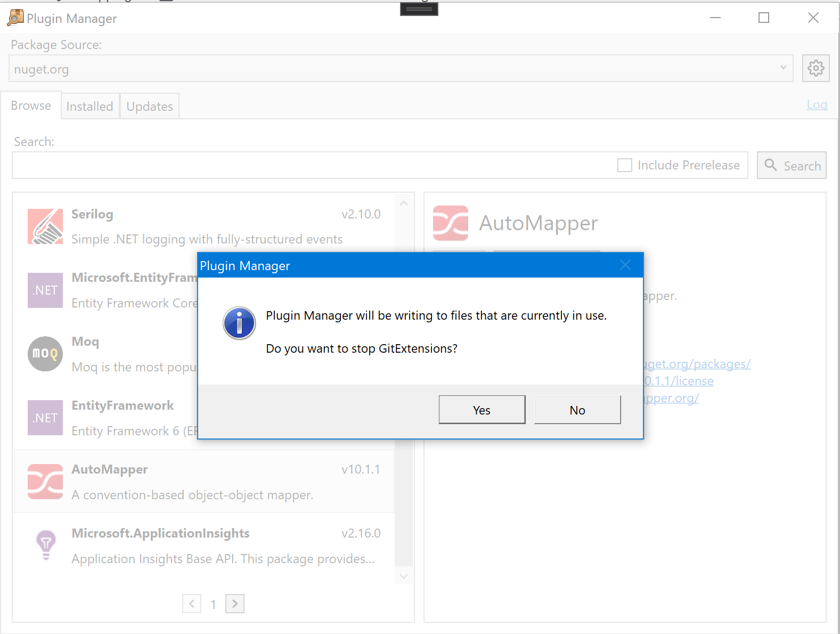840x634 pixels.
Task: Click the package list scroll up arrow
Action: (404, 204)
